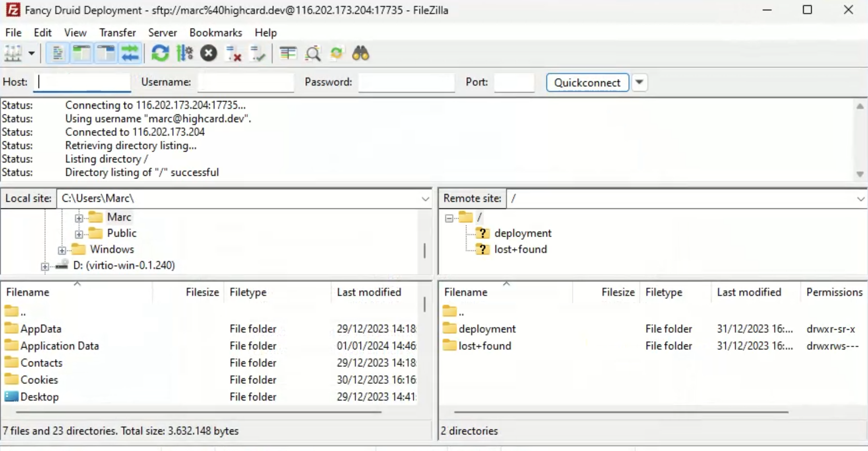Expand the Windows folder in local tree
The width and height of the screenshot is (868, 451).
62,249
